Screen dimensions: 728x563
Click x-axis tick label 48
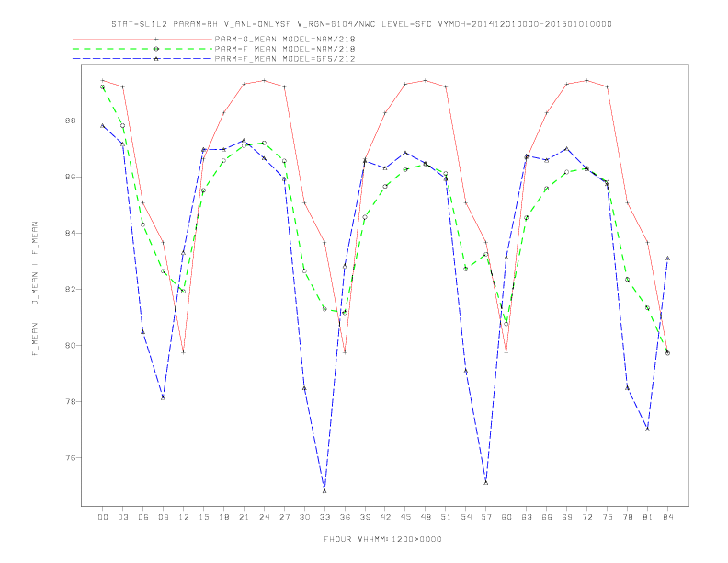click(426, 517)
